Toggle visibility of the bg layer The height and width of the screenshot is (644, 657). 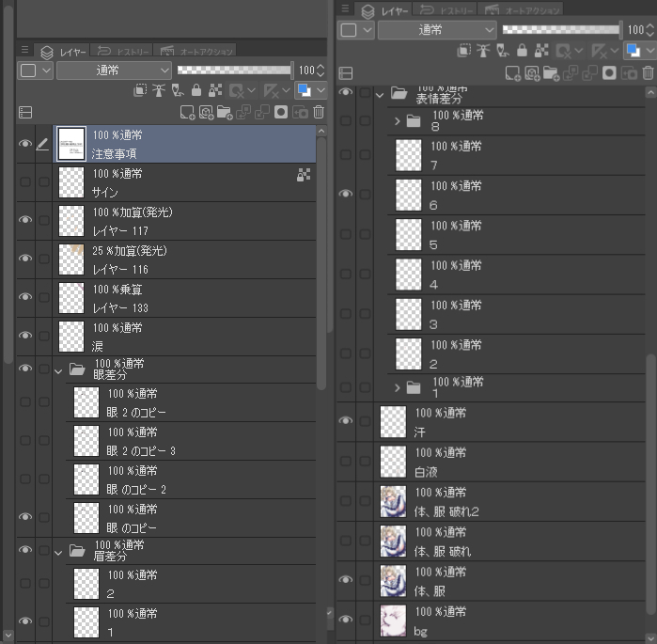point(346,620)
